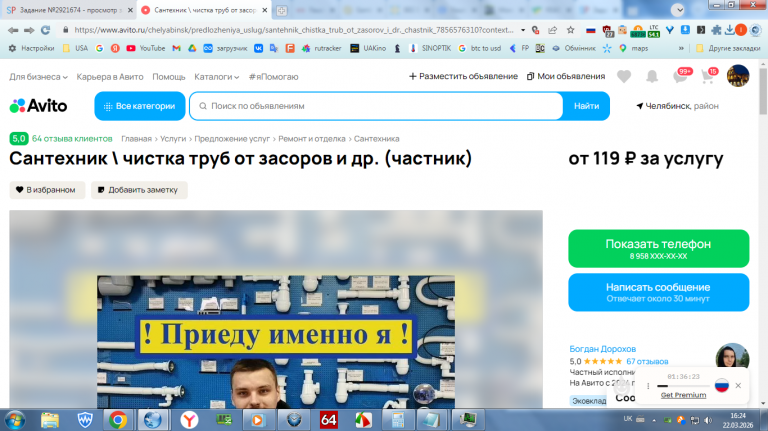Go to Ремонт и отделка breadcrumb
This screenshot has height=431, width=768.
click(312, 139)
